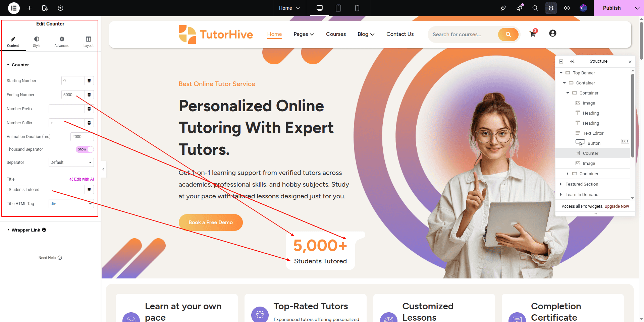Switch to the Style tab
Image resolution: width=644 pixels, height=322 pixels.
click(37, 42)
